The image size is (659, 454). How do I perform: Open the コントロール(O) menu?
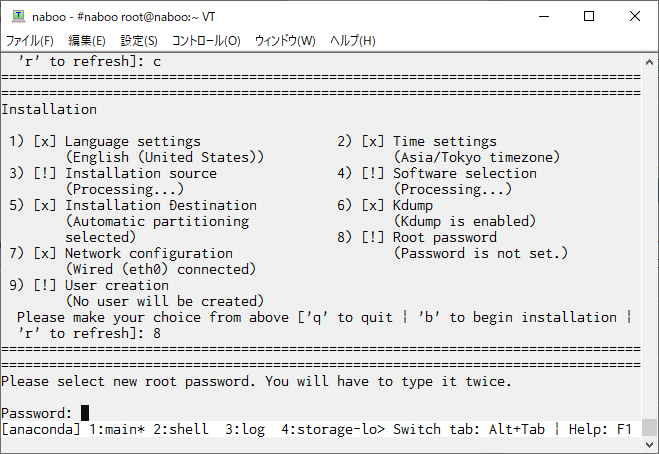coord(206,41)
